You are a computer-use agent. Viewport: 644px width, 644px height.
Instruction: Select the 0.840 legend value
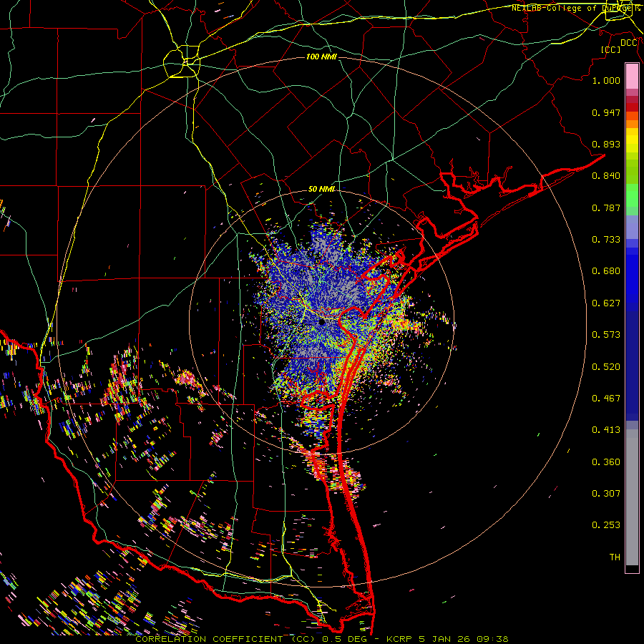[x=606, y=176]
